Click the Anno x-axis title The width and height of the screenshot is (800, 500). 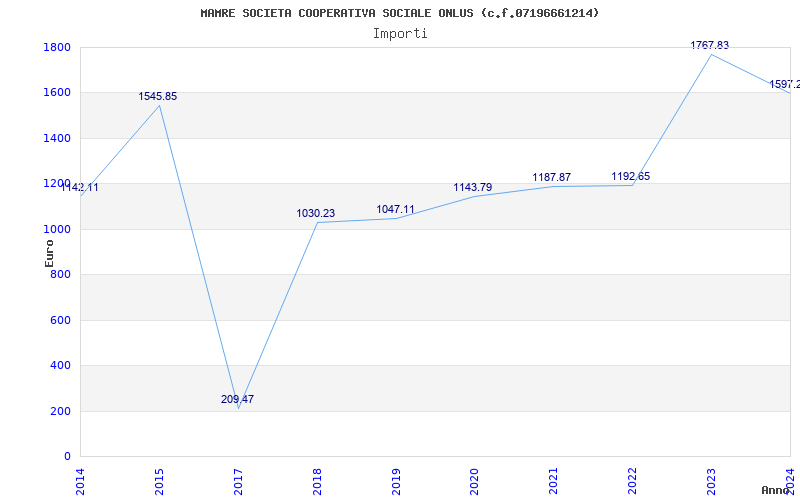tap(775, 490)
